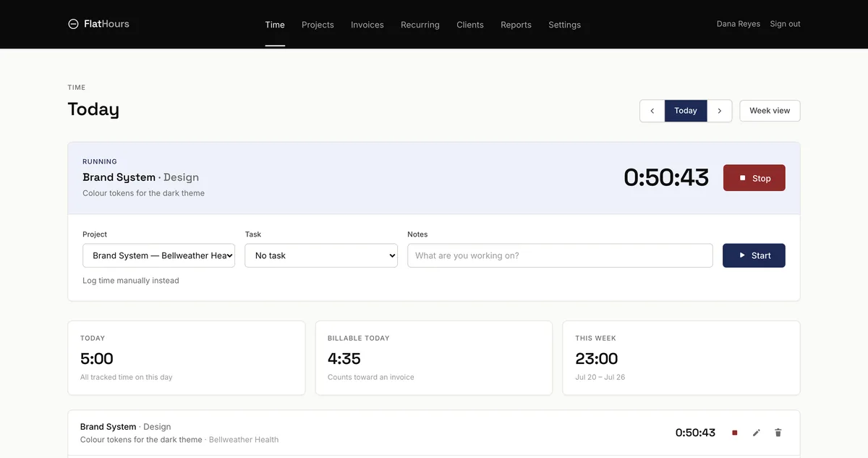Image resolution: width=868 pixels, height=458 pixels.
Task: Click Counts toward an invoice caption
Action: [x=371, y=377]
